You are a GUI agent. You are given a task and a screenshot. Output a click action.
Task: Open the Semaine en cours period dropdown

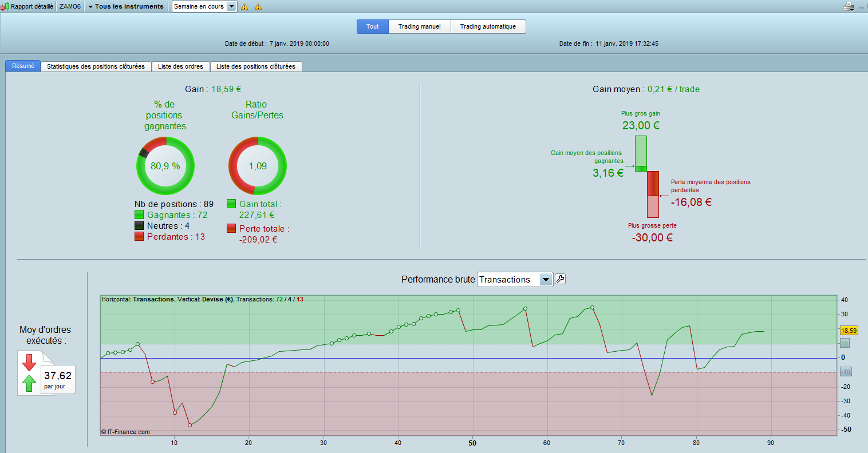tap(204, 7)
